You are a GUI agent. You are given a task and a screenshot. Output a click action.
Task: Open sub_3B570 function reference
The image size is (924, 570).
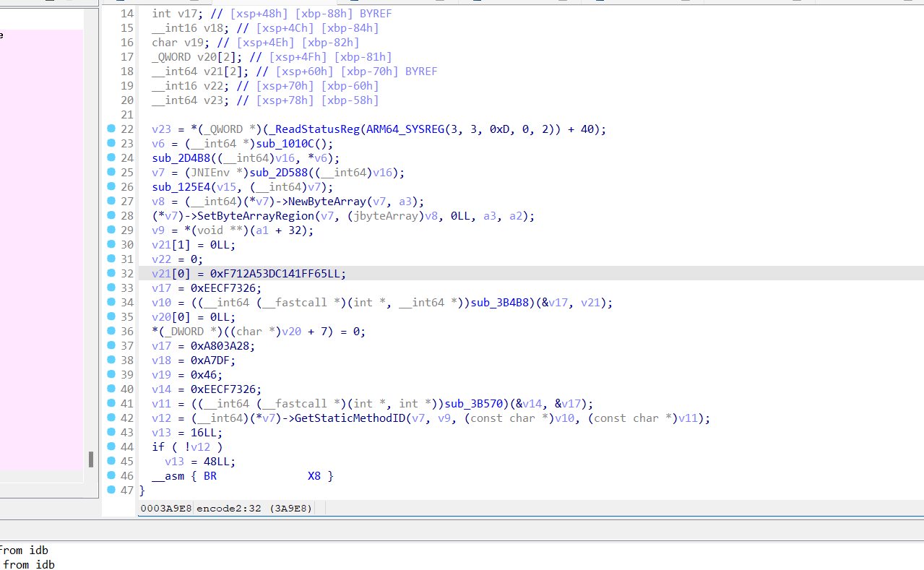pyautogui.click(x=474, y=404)
